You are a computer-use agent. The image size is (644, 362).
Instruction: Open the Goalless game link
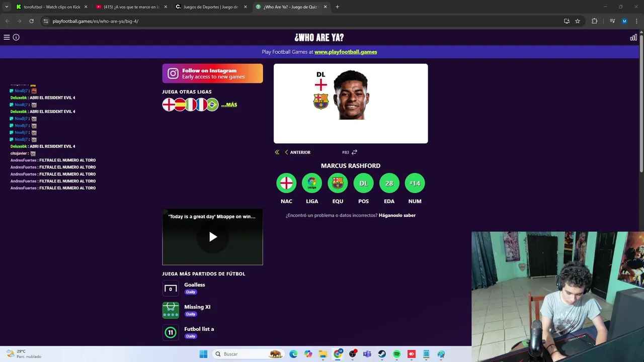194,285
